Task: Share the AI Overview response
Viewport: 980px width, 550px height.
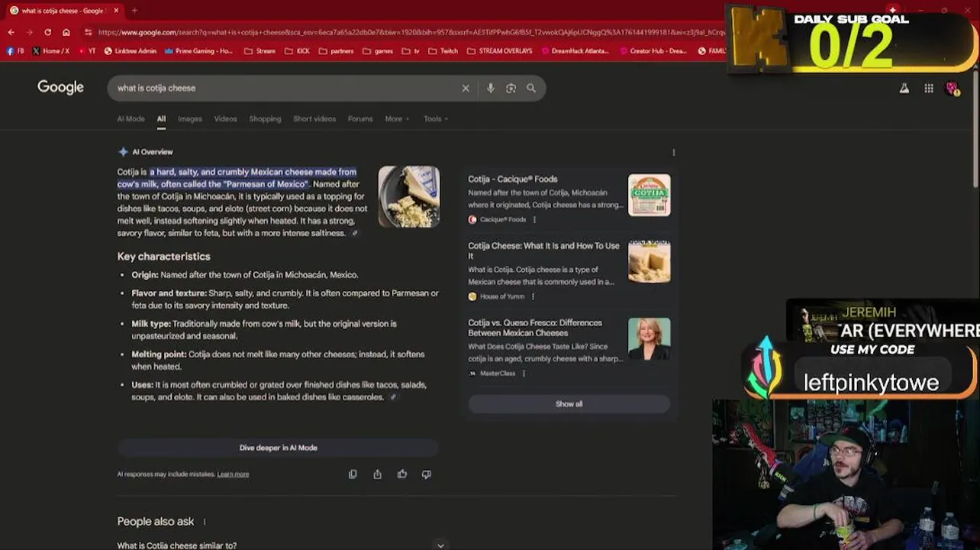Action: point(377,474)
